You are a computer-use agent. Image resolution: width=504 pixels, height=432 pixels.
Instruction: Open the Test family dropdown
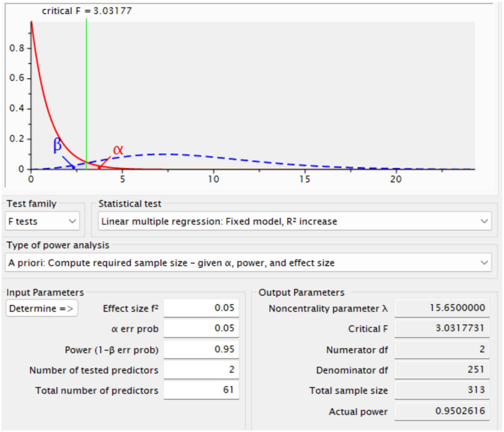(42, 221)
